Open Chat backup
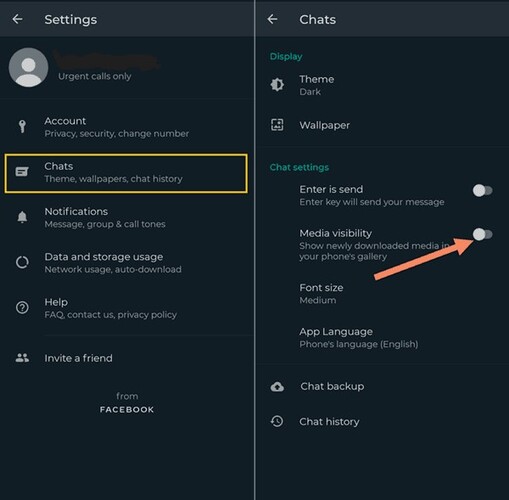This screenshot has height=500, width=509. [382, 386]
